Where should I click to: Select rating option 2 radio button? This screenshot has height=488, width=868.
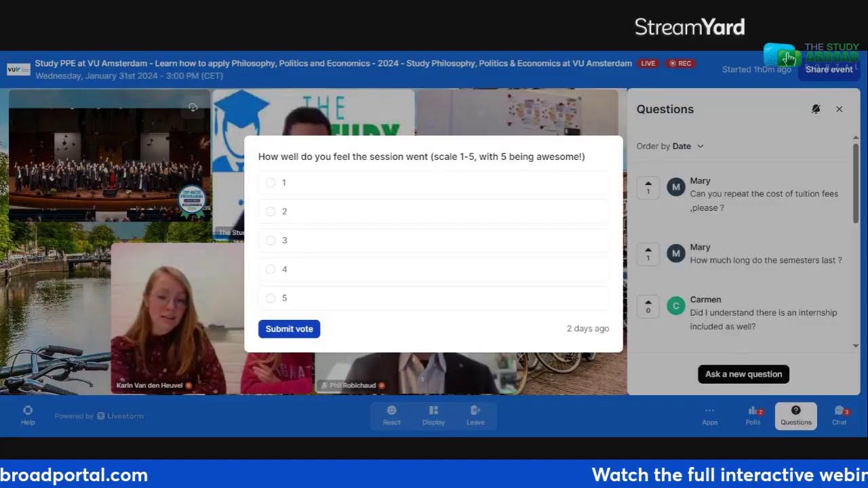click(271, 211)
